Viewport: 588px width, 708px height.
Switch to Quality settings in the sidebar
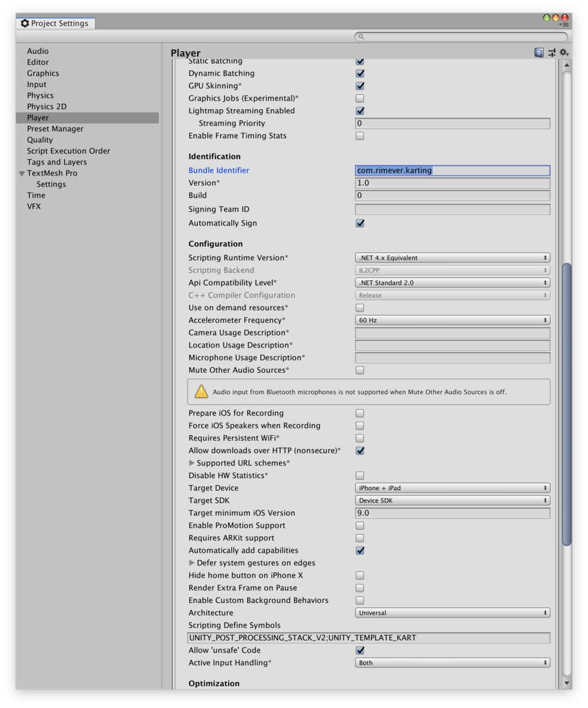[x=40, y=139]
